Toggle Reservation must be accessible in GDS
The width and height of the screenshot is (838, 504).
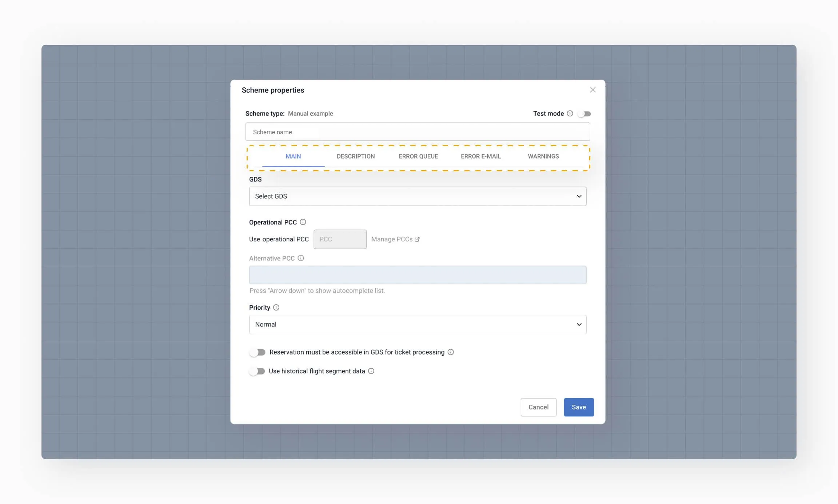point(258,352)
